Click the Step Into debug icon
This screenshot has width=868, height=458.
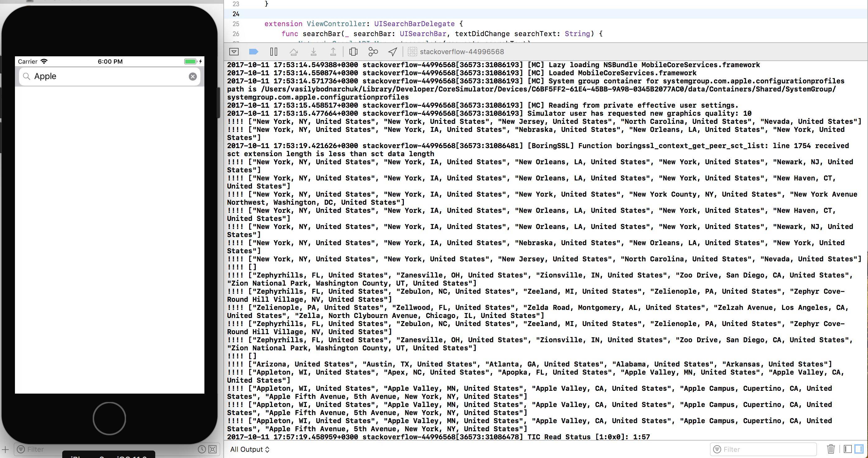(313, 52)
